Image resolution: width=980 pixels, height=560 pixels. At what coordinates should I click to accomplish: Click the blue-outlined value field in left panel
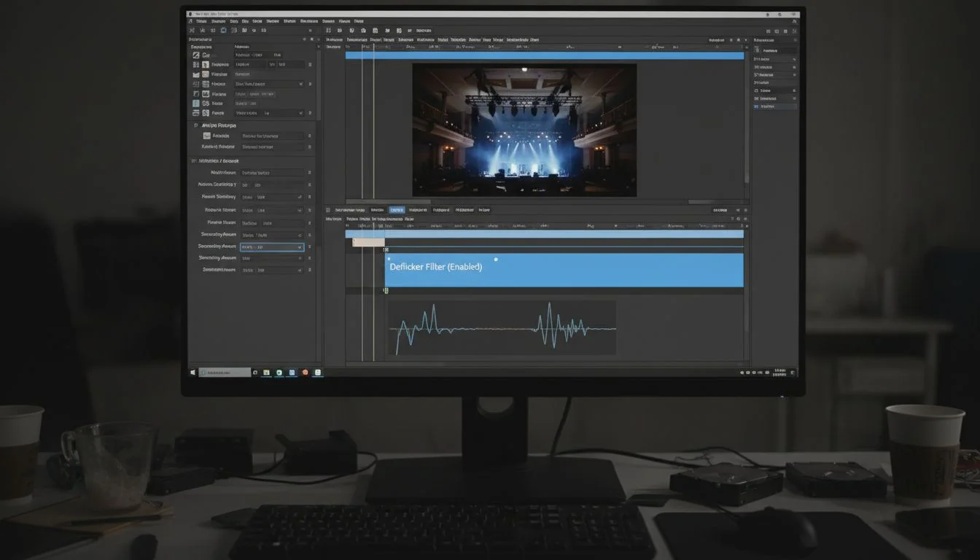(271, 247)
